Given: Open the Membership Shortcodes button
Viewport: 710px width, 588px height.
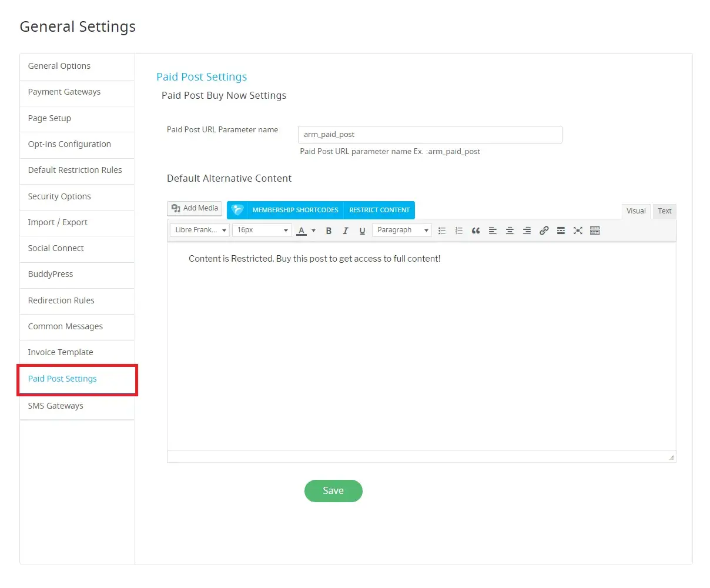Looking at the screenshot, I should (295, 210).
